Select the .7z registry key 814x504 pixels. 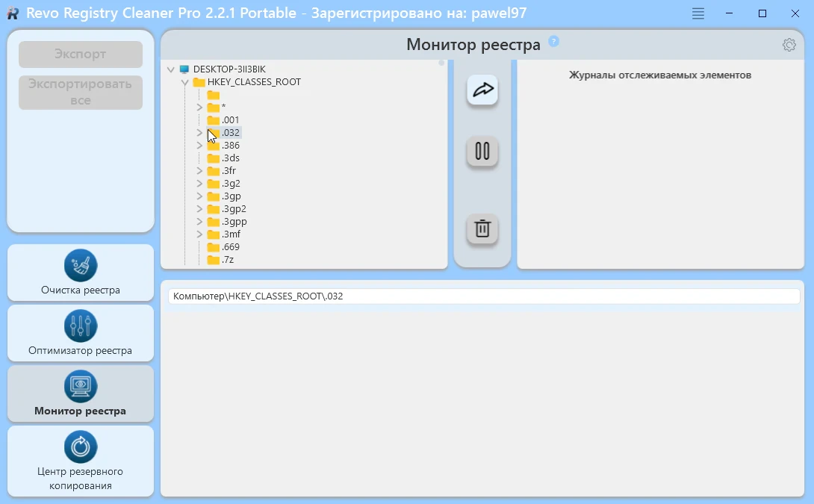click(227, 260)
